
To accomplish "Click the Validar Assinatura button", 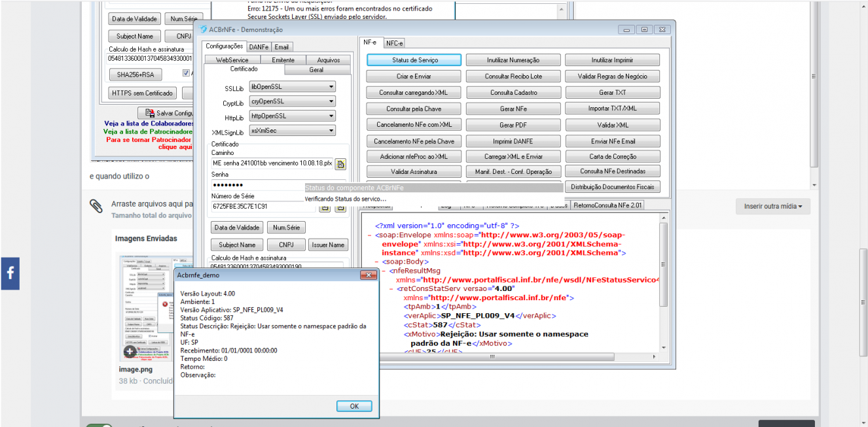I will (x=414, y=172).
